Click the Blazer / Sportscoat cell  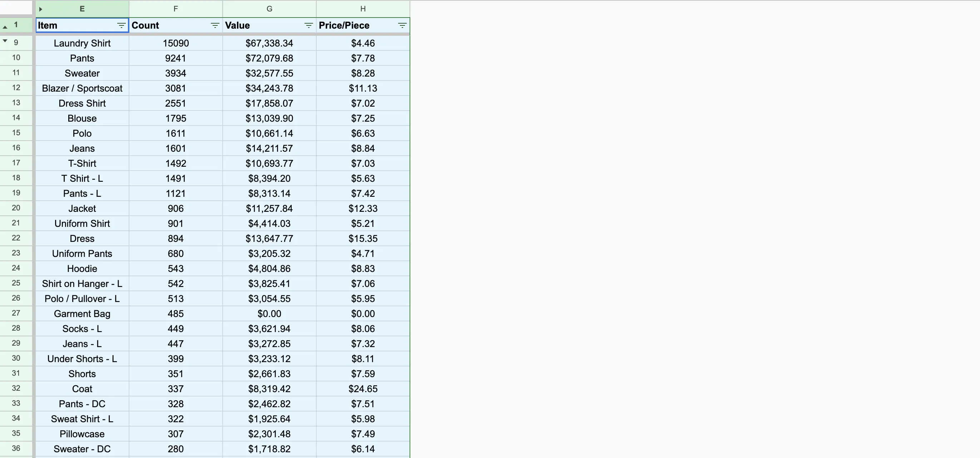[x=82, y=88]
